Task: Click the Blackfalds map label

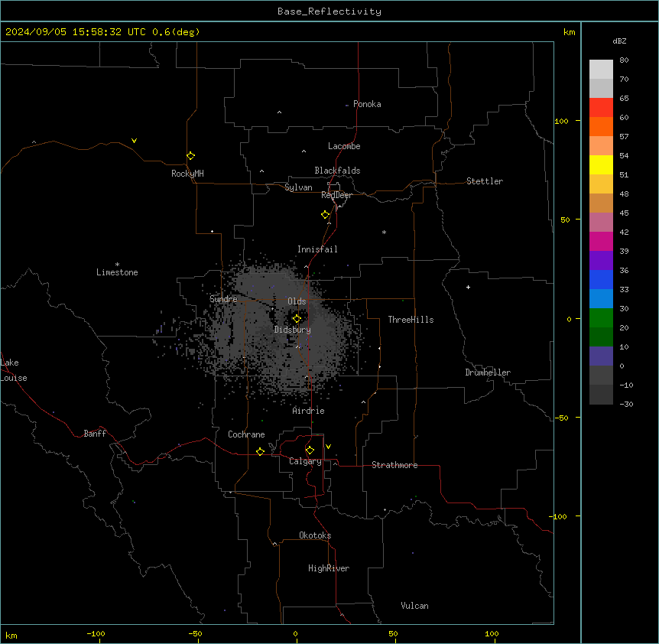Action: [337, 171]
